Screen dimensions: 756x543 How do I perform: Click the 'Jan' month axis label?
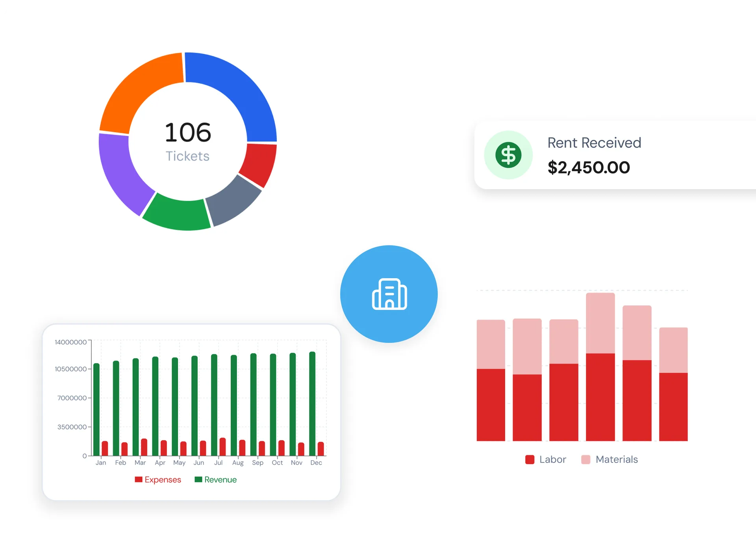(x=101, y=463)
